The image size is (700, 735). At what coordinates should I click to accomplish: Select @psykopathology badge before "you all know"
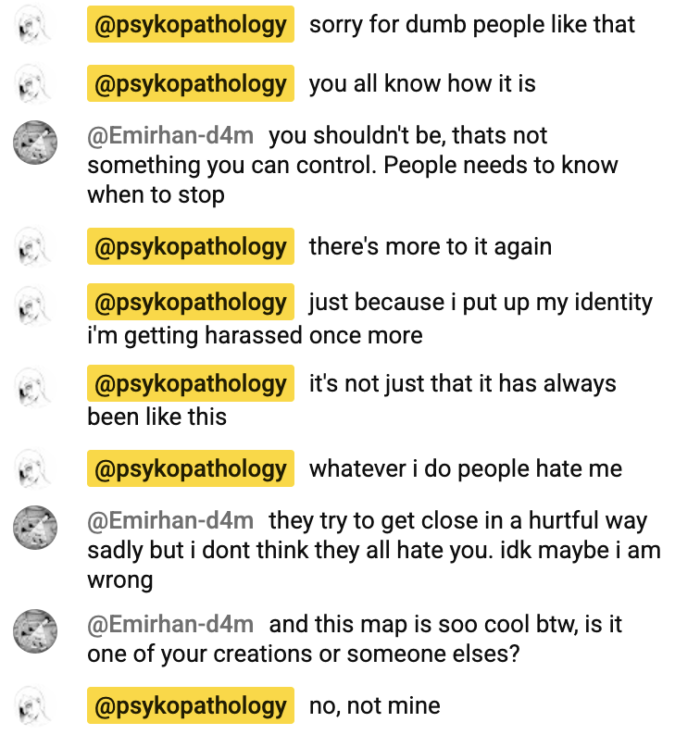pos(191,84)
